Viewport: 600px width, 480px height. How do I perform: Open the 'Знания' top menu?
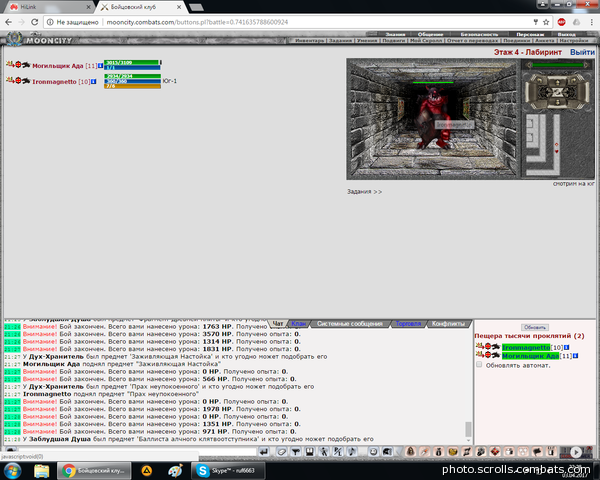(x=395, y=34)
